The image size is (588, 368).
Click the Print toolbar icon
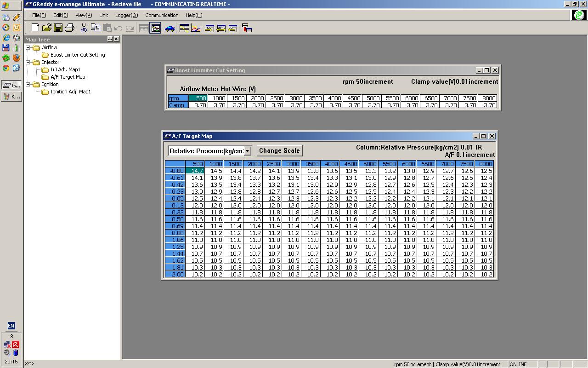click(69, 28)
